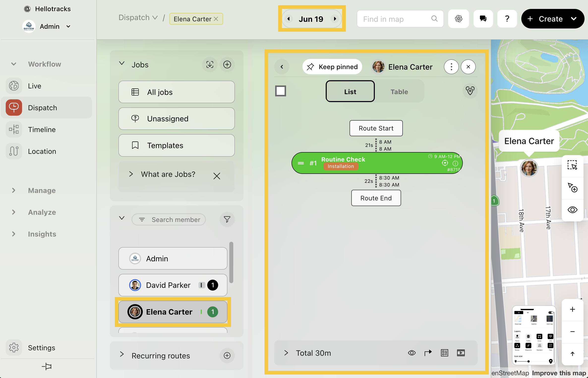The width and height of the screenshot is (588, 378).
Task: Zoom out on the map
Action: [x=572, y=332]
